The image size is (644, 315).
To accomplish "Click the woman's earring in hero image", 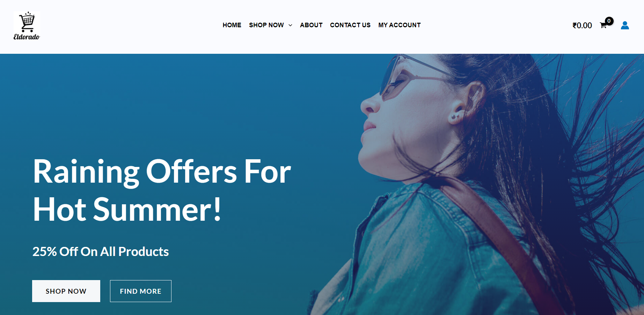I will pos(454,117).
